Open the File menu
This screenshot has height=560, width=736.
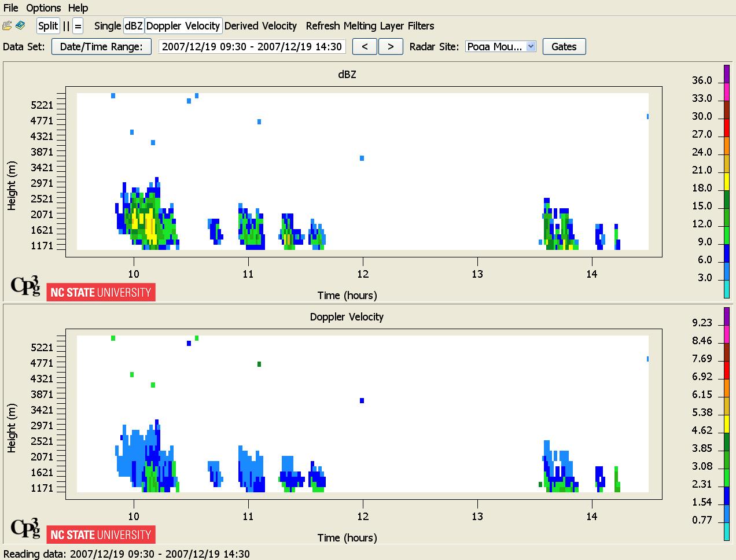click(11, 8)
